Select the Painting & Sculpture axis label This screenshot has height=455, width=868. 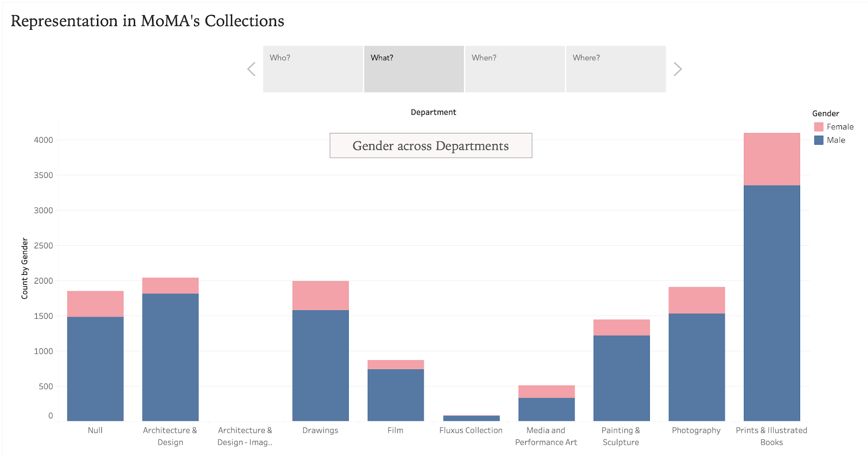[x=621, y=436]
